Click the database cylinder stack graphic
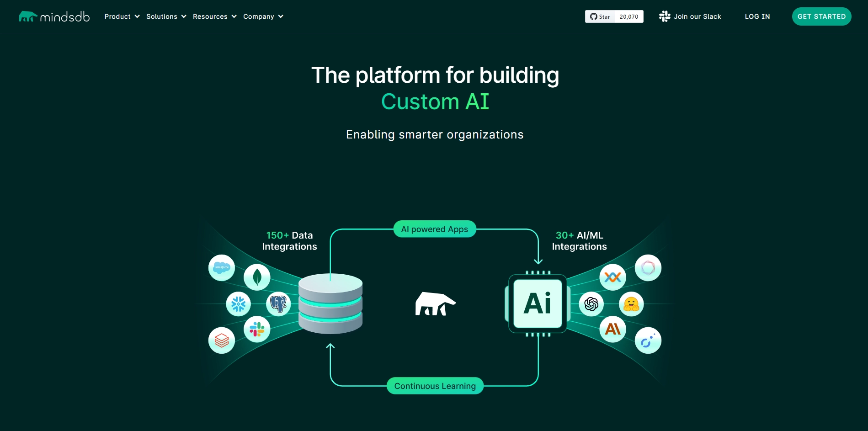Image resolution: width=868 pixels, height=431 pixels. (x=330, y=303)
